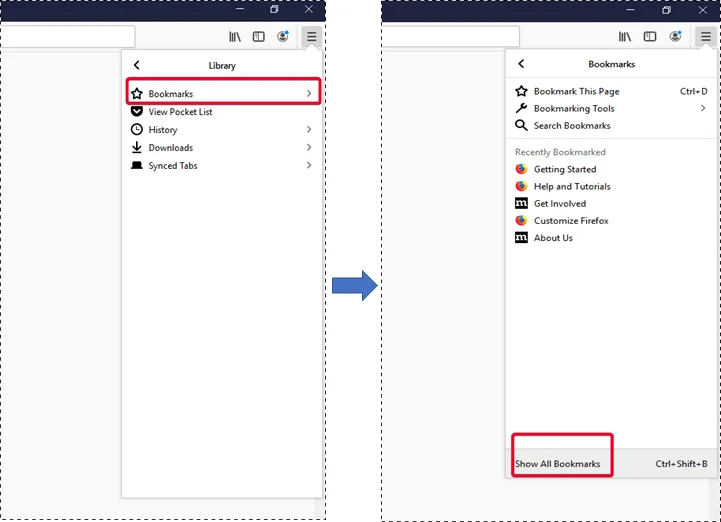Screen dimensions: 721x522
Task: Choose Bookmark This Page
Action: [612, 92]
